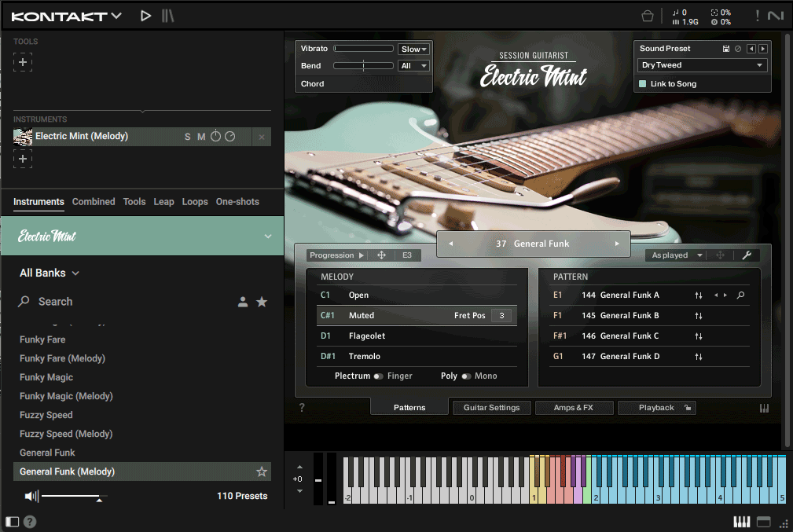Switch to the Tools browser tab

tap(134, 202)
